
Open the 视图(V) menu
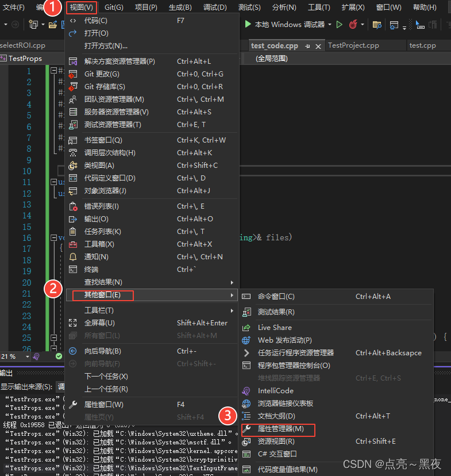tap(81, 7)
